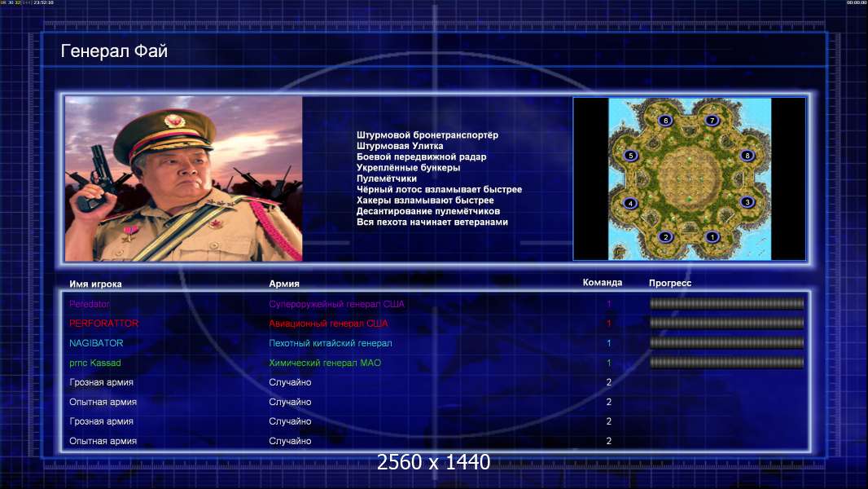Select player name 'PERFORATTOR'
Viewport: 868px width, 489px height.
[103, 324]
